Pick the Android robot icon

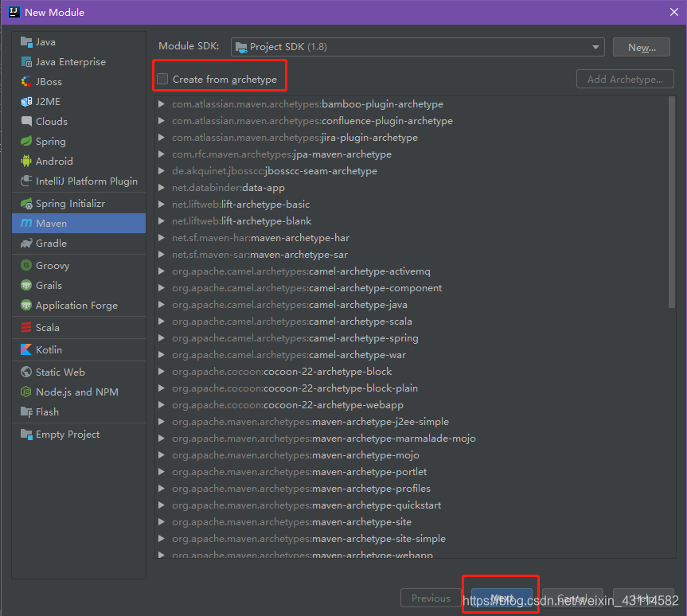(26, 162)
